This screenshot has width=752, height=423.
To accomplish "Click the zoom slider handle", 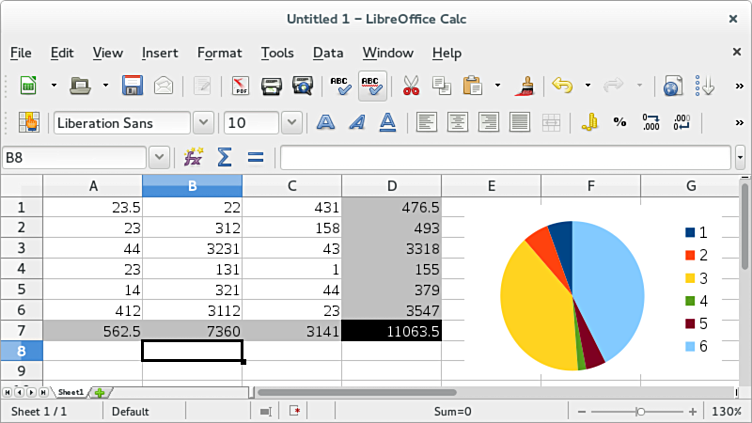I will (640, 411).
